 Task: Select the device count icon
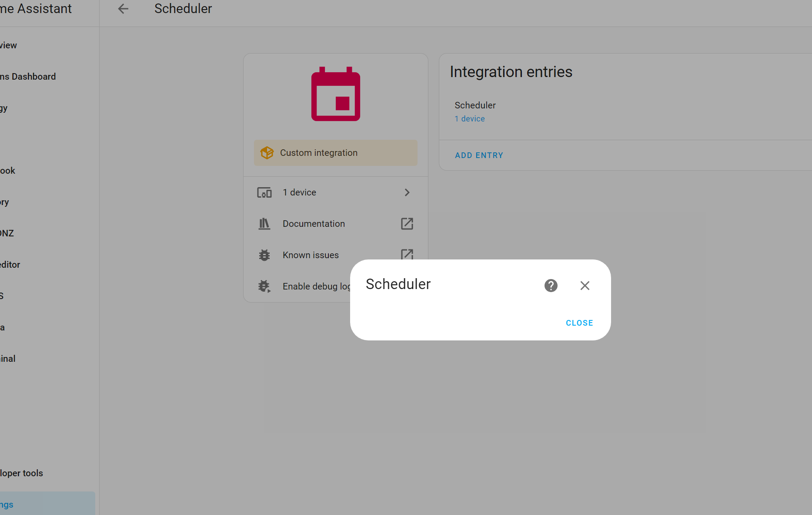click(x=264, y=192)
